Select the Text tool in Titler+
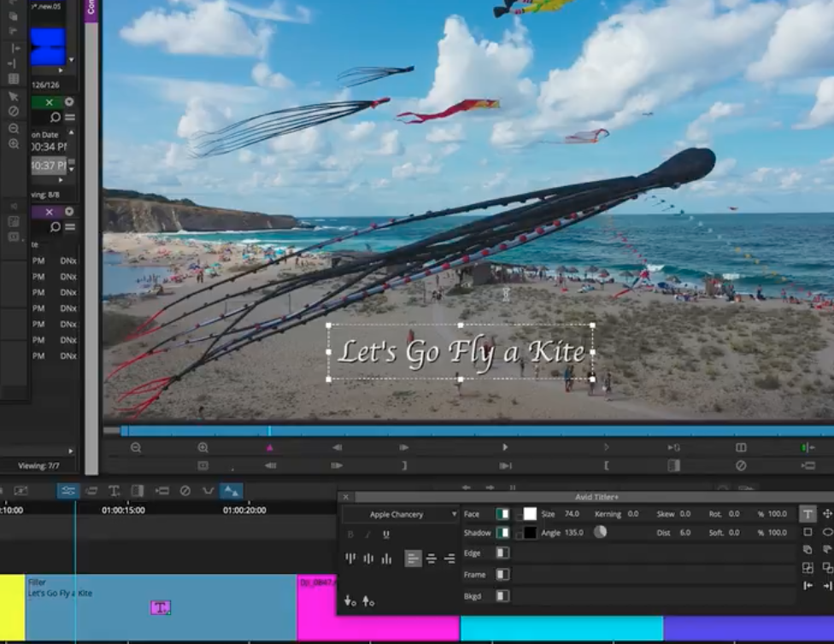 click(809, 515)
